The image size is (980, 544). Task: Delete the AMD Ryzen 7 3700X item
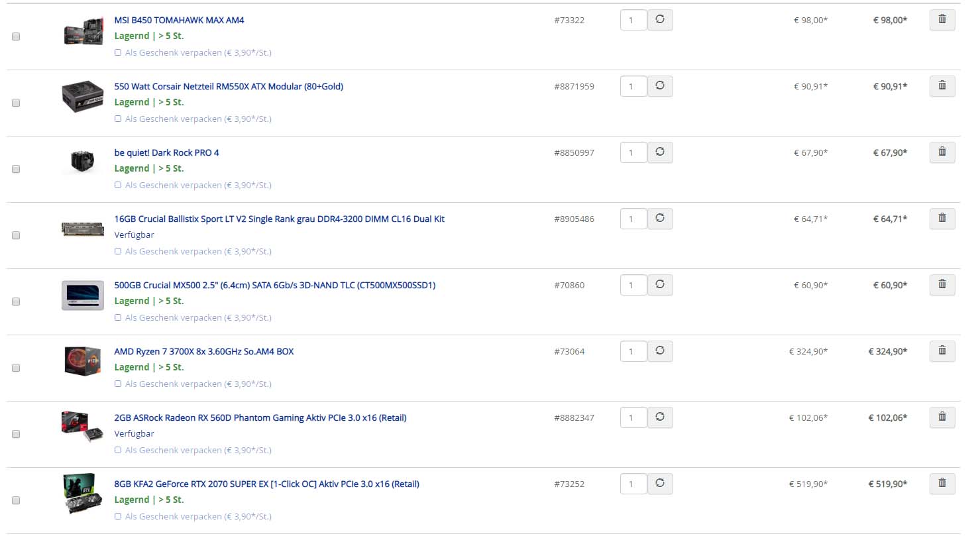pos(942,351)
